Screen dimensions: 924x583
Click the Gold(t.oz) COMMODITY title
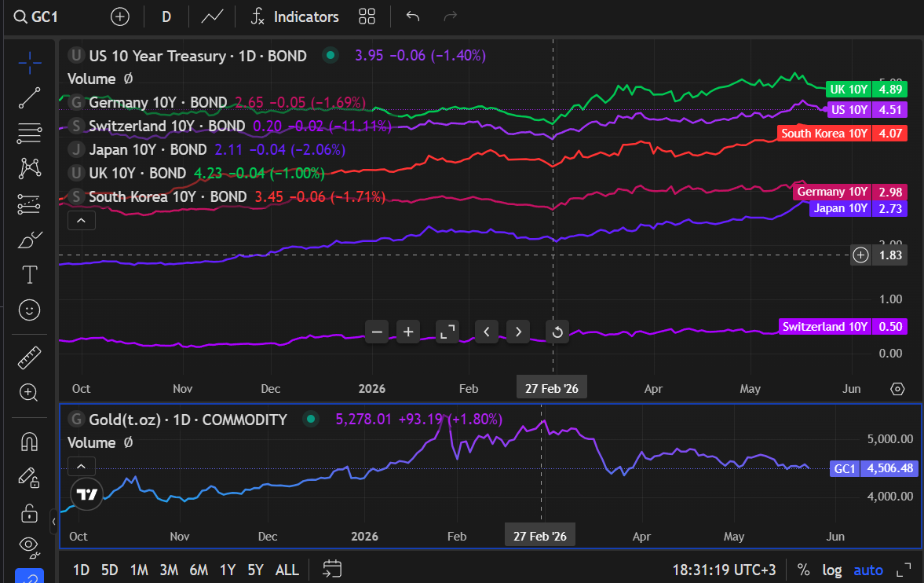pos(188,420)
